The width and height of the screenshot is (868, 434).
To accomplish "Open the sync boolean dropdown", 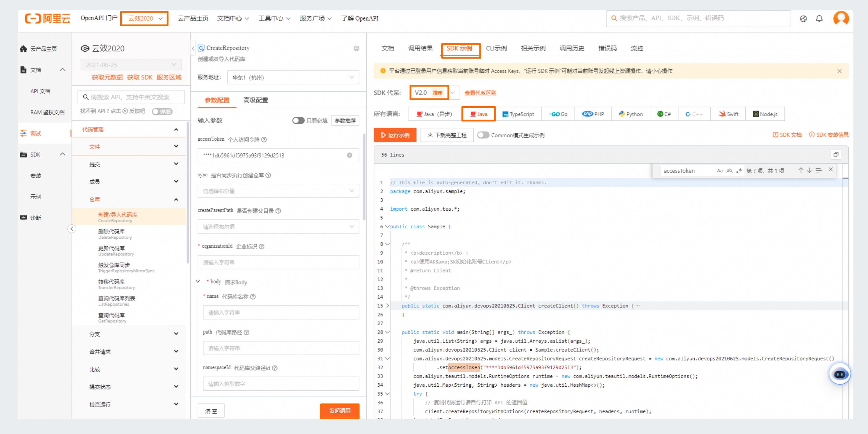I will click(x=278, y=191).
